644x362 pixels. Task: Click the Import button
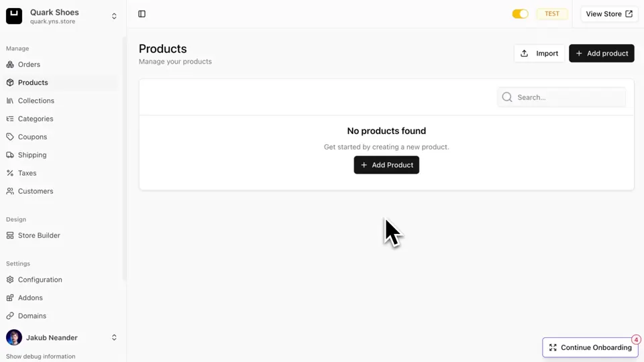tap(539, 54)
